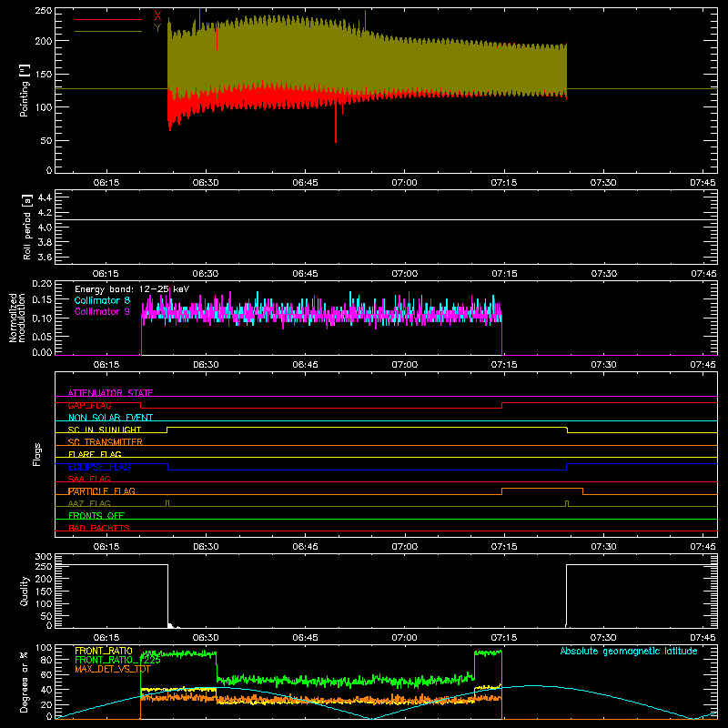The height and width of the screenshot is (728, 728).
Task: Select the SC_IN_SUNLIGHT flag label
Action: point(105,430)
